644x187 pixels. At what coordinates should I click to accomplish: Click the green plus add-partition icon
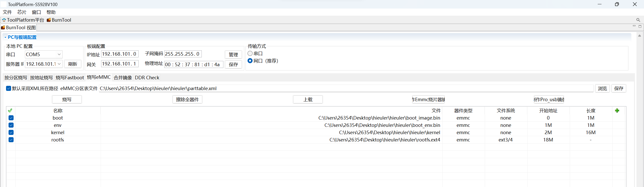tap(617, 110)
